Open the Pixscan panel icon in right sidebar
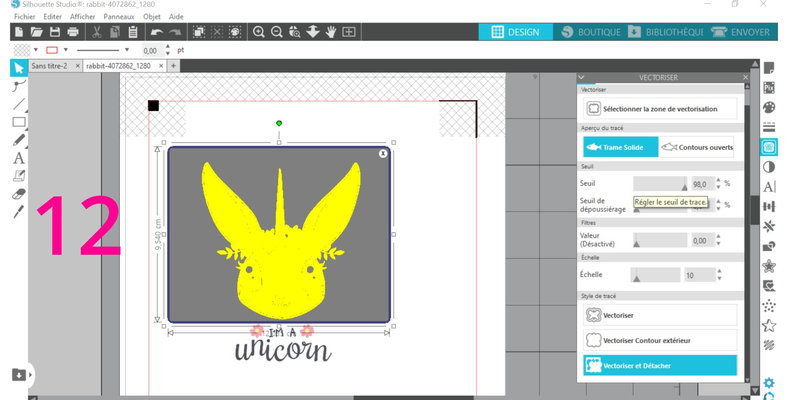The width and height of the screenshot is (800, 400). point(769,88)
